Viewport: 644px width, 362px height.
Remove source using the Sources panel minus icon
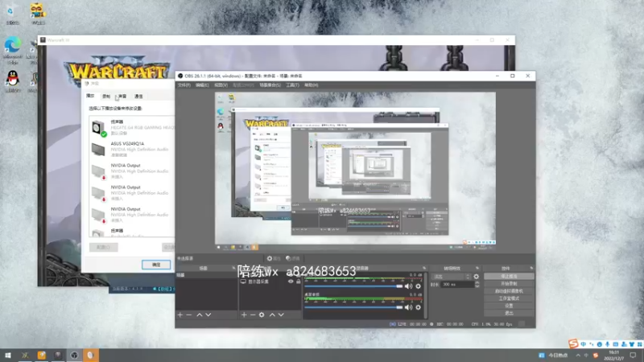point(253,315)
